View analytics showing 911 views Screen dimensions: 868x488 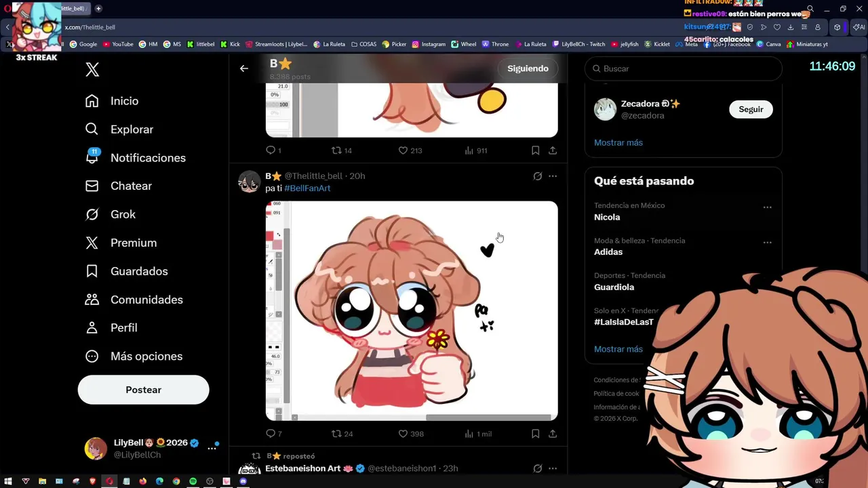[x=475, y=150]
